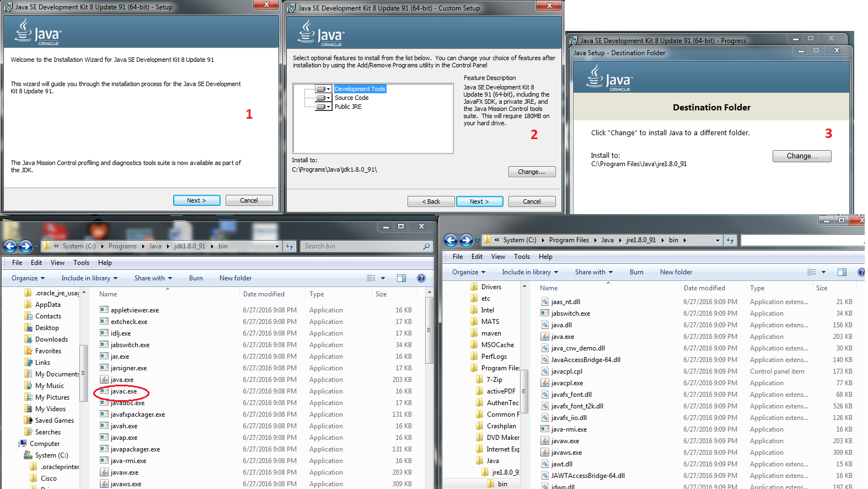Open Downloads folder in navigation pane

(51, 339)
